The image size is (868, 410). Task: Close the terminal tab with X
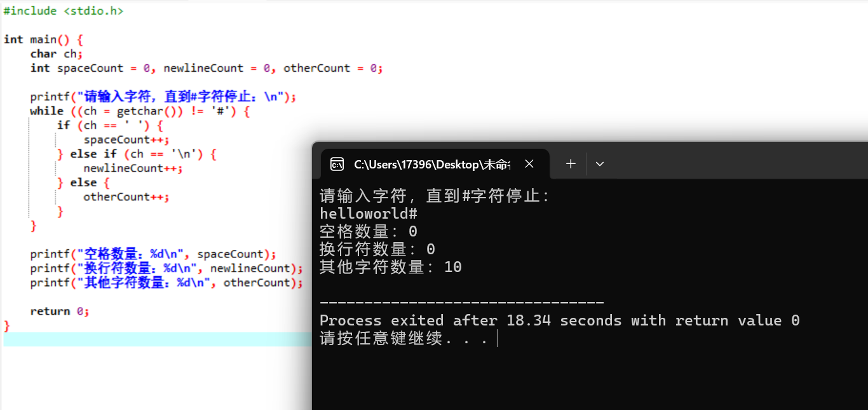coord(529,164)
